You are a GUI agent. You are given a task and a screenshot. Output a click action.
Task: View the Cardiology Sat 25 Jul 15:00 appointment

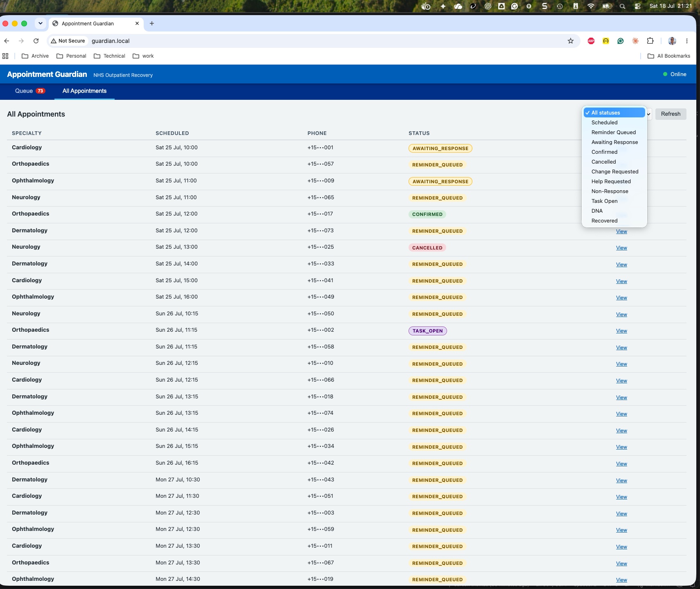pos(621,281)
